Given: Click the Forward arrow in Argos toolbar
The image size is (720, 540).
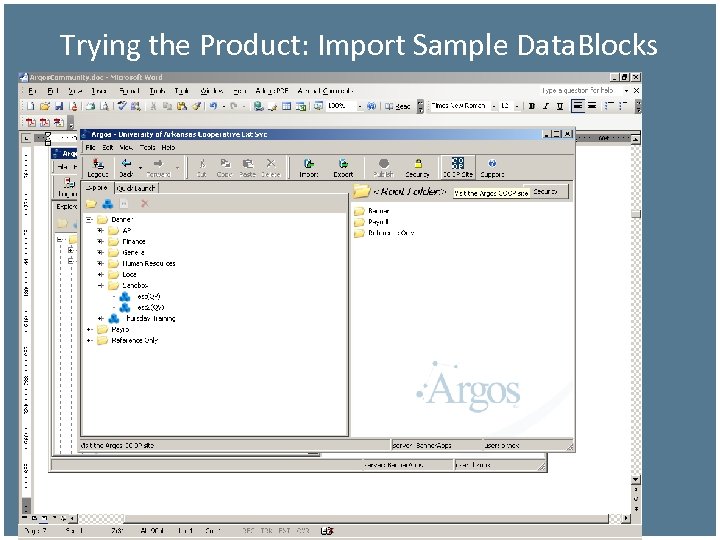Looking at the screenshot, I should point(158,168).
